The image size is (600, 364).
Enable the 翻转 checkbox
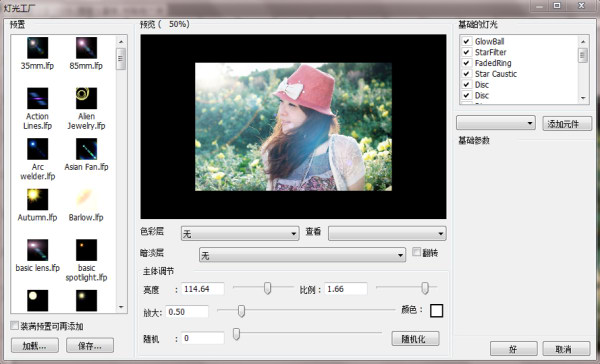coord(416,252)
